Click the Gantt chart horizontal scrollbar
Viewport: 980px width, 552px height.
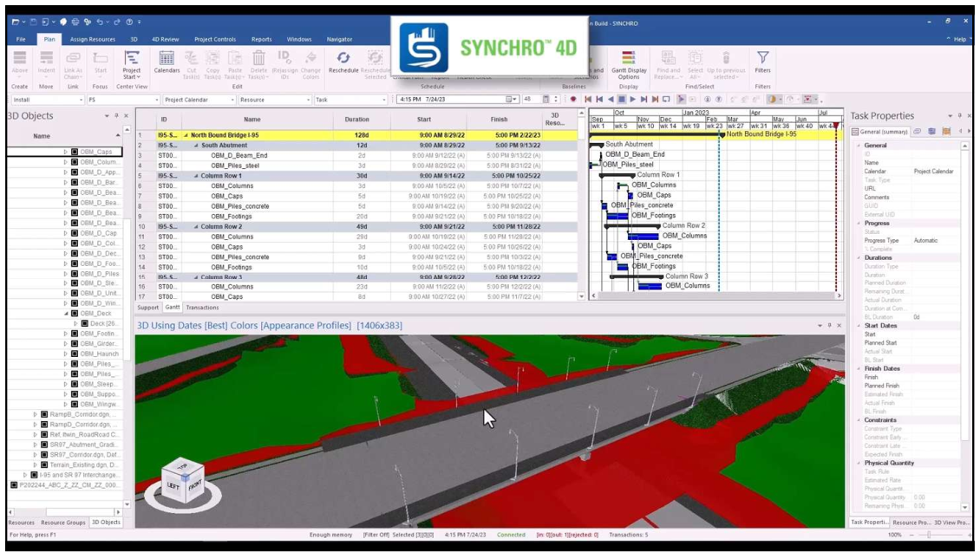(715, 296)
